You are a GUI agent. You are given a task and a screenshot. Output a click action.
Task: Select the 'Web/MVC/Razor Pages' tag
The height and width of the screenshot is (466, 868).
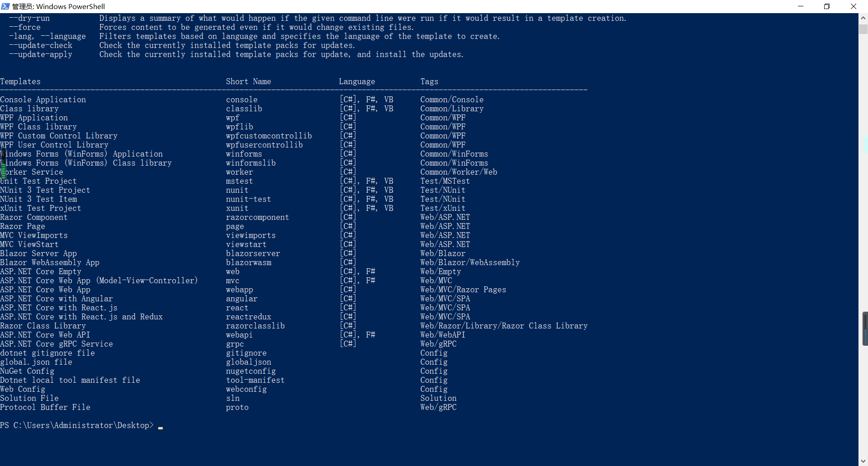(463, 290)
